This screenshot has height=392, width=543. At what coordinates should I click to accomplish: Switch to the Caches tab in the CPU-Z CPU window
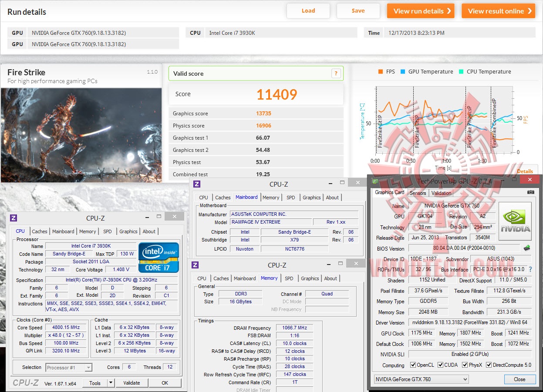[x=40, y=231]
